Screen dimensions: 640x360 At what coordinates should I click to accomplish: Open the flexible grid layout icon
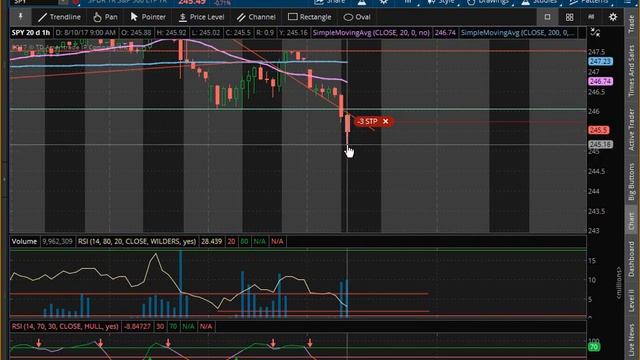tap(591, 17)
